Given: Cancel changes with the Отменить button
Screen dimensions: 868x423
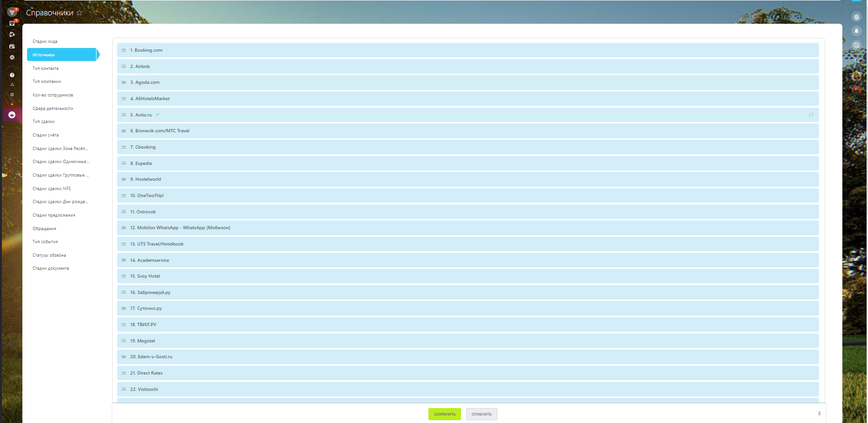Looking at the screenshot, I should coord(482,414).
